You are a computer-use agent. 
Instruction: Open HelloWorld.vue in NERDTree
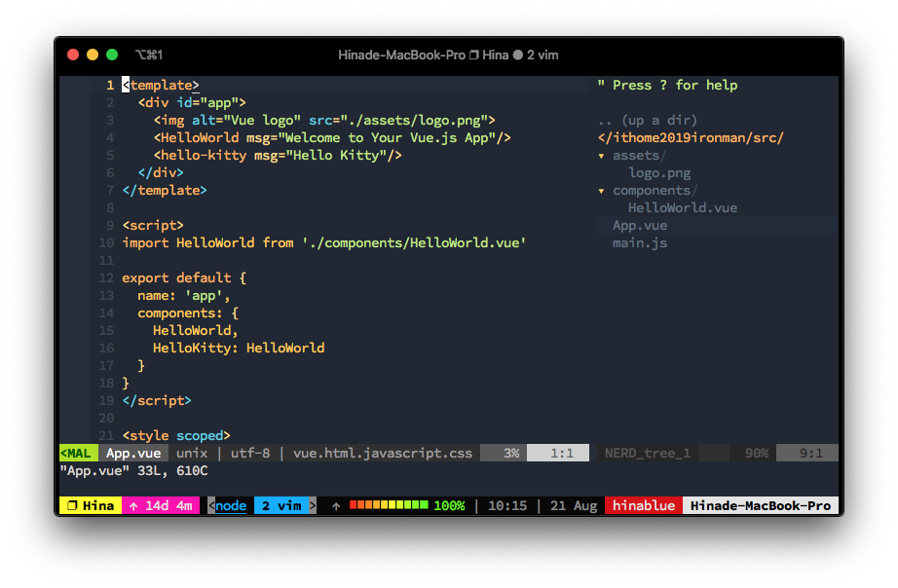[683, 207]
